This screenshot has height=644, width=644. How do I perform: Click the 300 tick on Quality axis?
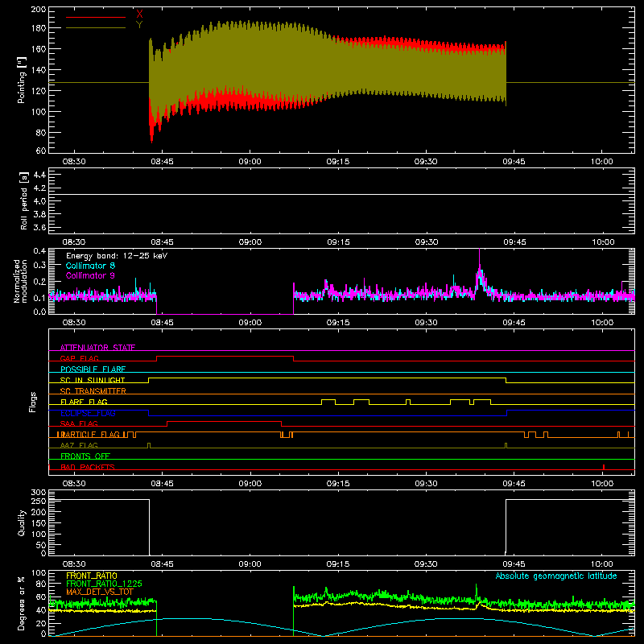39,493
